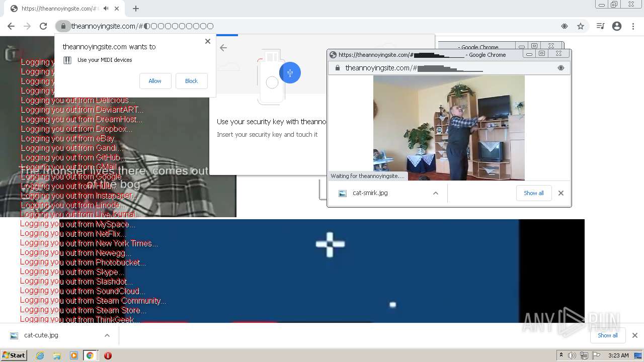Expand cat-smirk.jpg download options chevron

pyautogui.click(x=436, y=193)
